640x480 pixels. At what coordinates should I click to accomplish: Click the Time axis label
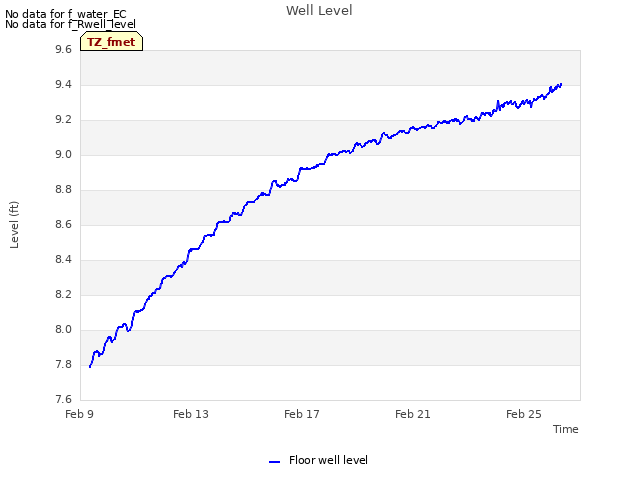pos(566,429)
